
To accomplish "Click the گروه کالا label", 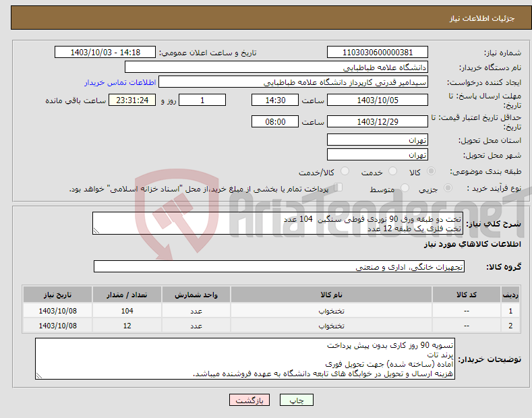I will point(504,267).
